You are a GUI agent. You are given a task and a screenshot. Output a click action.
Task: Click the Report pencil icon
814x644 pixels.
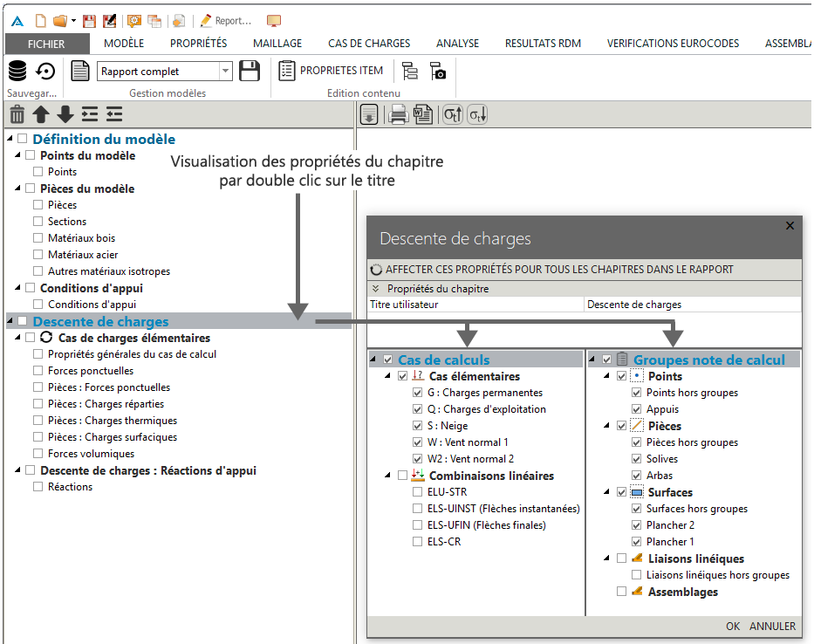coord(206,21)
